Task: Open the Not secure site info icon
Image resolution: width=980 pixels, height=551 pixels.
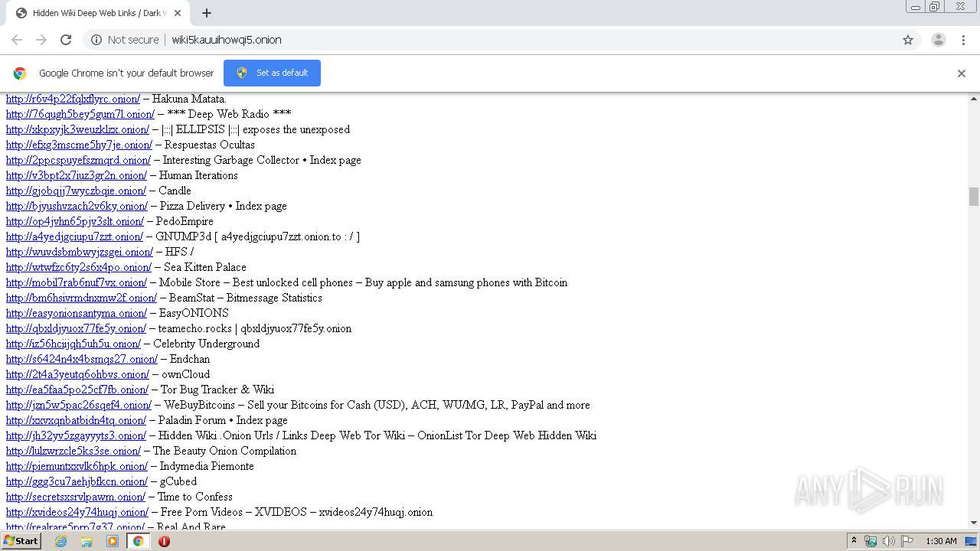Action: click(x=96, y=40)
